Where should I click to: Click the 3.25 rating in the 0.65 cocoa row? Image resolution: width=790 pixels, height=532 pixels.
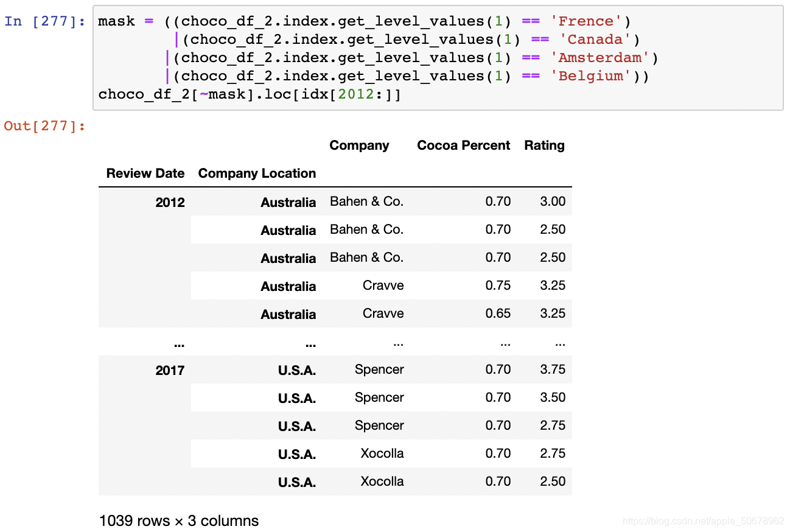click(553, 313)
